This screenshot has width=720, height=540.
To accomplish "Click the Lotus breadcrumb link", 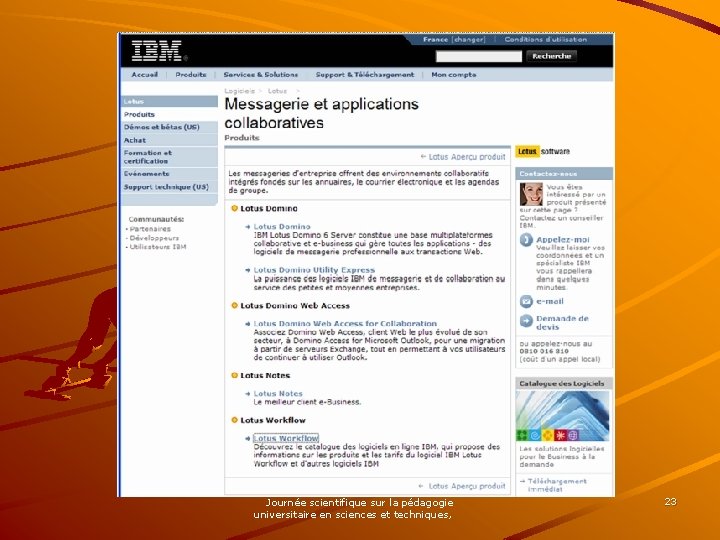I will tap(277, 91).
